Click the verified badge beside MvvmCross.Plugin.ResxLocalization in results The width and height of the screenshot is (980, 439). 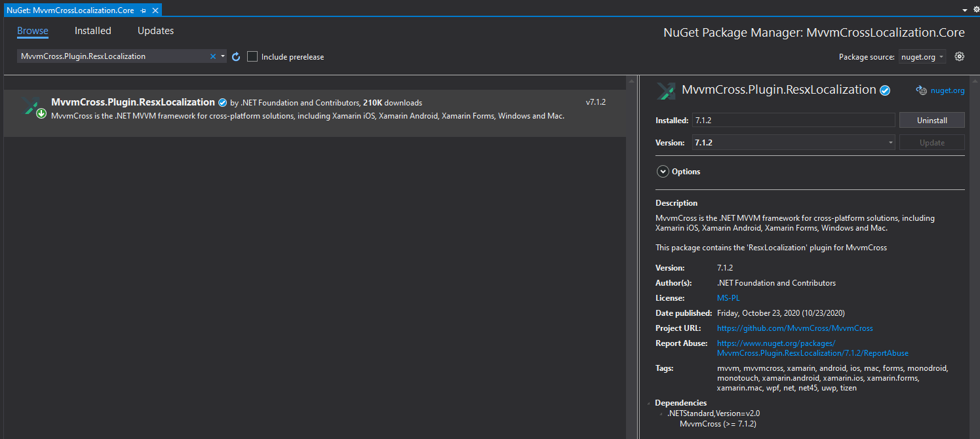coord(222,102)
